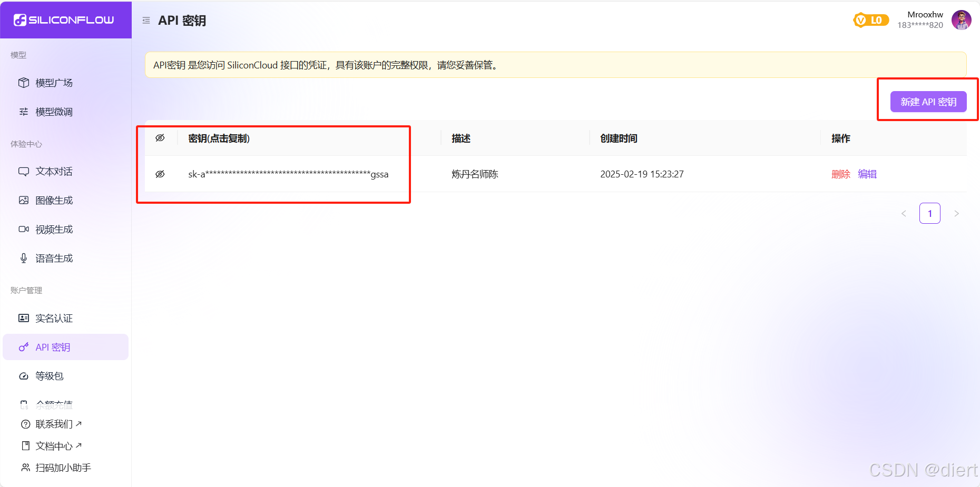Click the 文档中心 book icon

click(25, 446)
